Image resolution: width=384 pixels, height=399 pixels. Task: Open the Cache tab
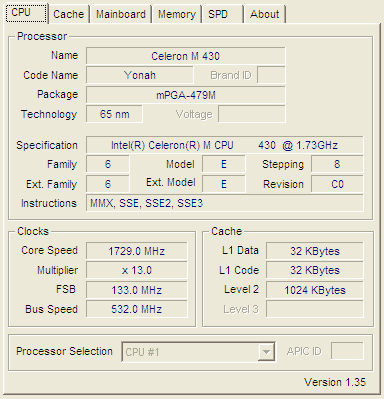coord(69,14)
